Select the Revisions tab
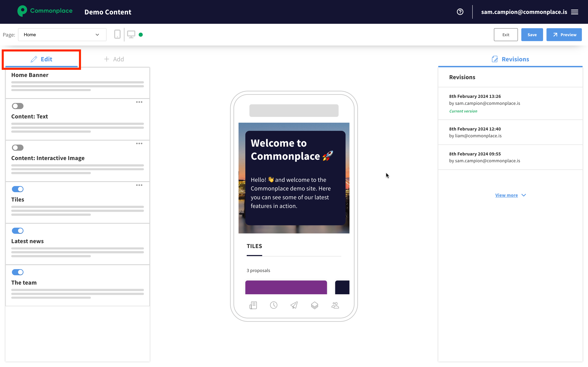The height and width of the screenshot is (367, 588). 510,59
